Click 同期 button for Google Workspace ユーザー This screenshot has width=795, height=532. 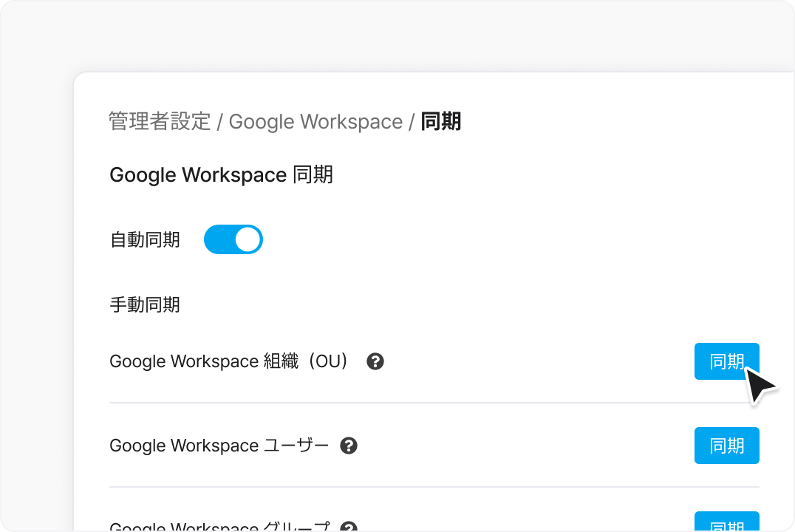pyautogui.click(x=726, y=446)
